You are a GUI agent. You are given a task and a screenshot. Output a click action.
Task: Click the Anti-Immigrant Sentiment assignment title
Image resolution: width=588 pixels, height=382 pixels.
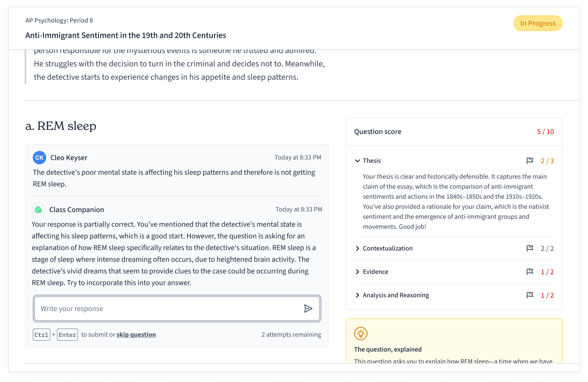(x=126, y=35)
